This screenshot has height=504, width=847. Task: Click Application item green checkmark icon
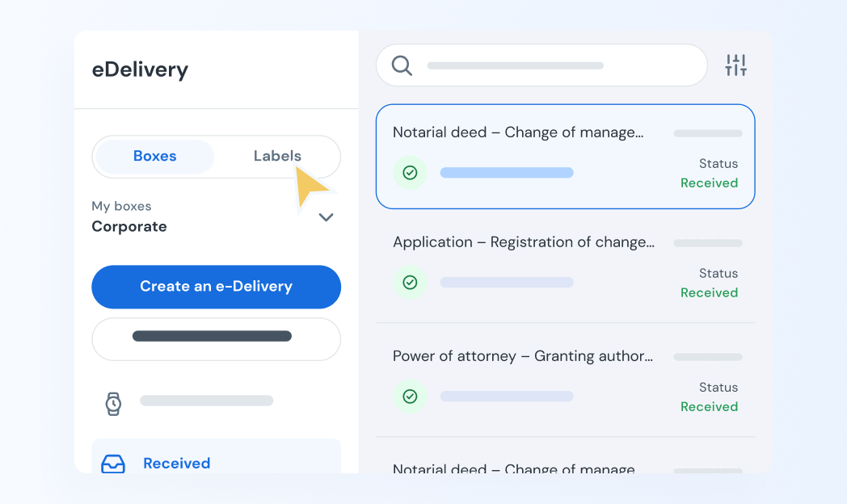pyautogui.click(x=410, y=283)
